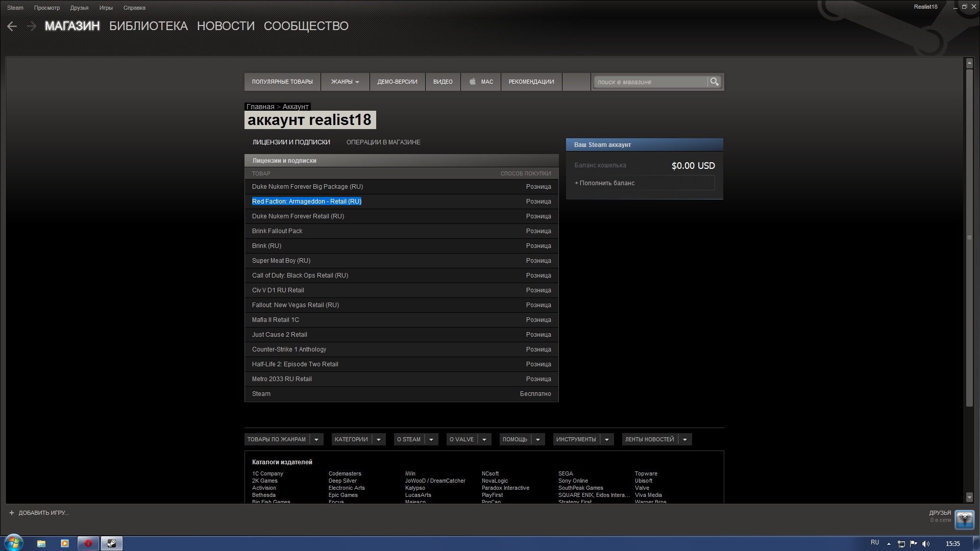Go forward with the right arrow icon
The image size is (980, 551).
click(x=32, y=26)
